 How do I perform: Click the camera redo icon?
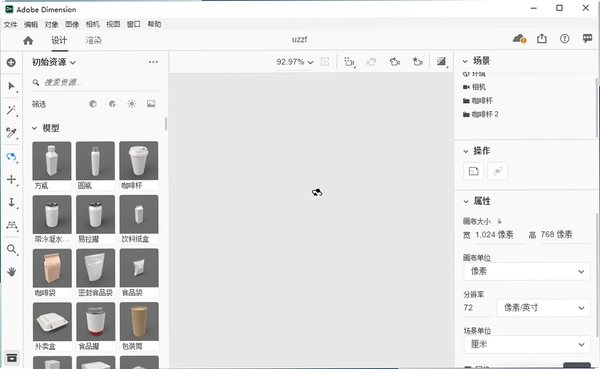(x=395, y=62)
